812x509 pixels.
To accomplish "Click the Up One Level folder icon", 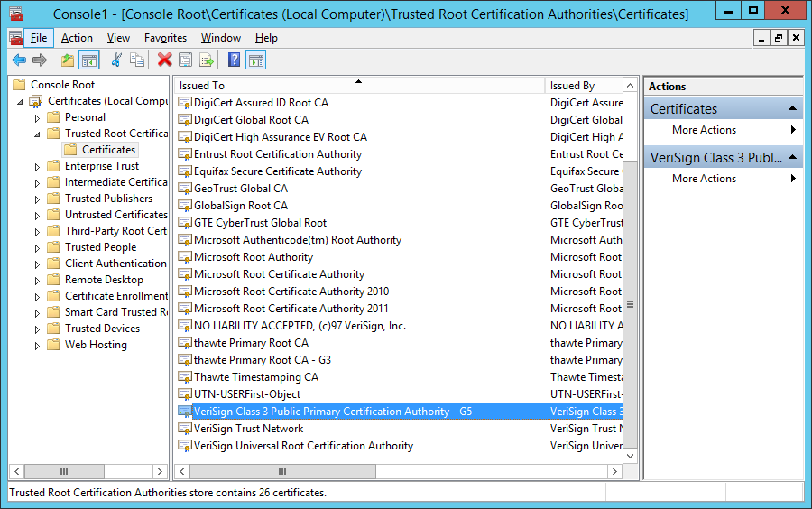I will tap(68, 60).
